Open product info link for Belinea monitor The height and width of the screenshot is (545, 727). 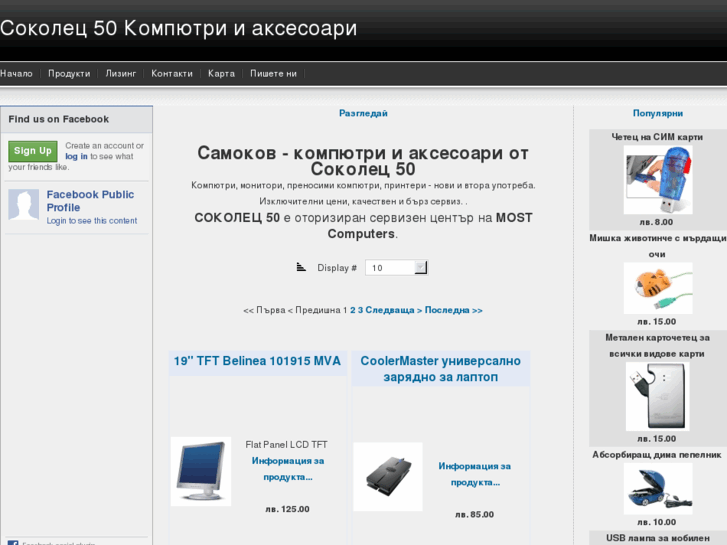pyautogui.click(x=288, y=469)
